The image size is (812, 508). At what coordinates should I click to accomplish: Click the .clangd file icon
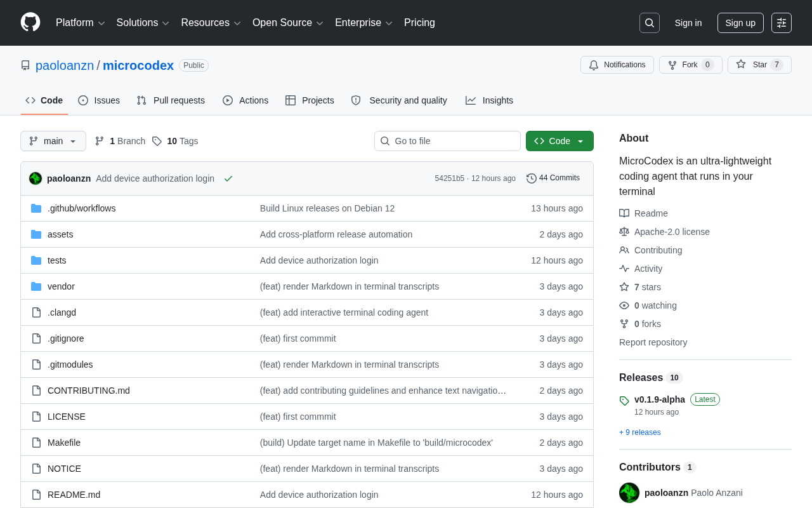[x=36, y=312]
